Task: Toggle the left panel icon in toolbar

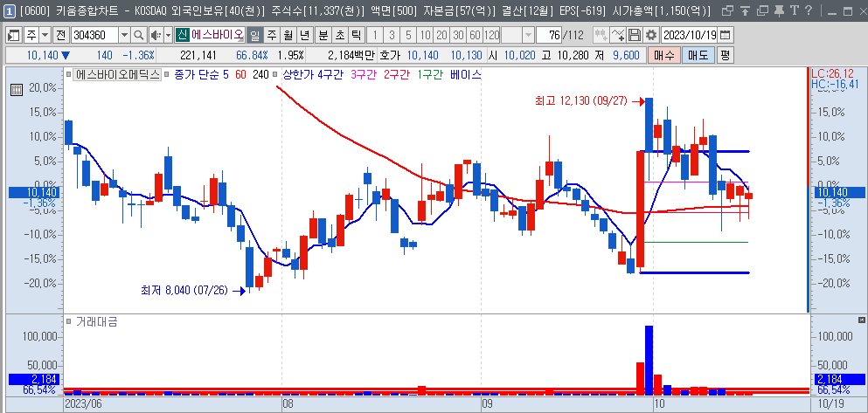Action: click(x=14, y=36)
